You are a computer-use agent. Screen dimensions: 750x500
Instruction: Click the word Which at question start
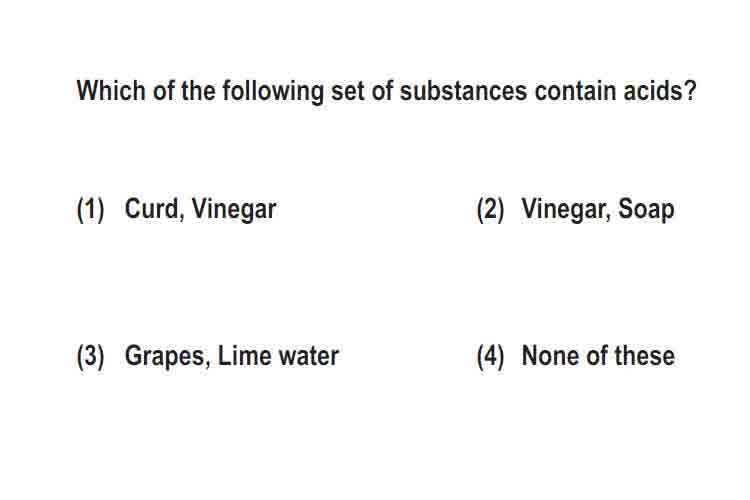[111, 90]
